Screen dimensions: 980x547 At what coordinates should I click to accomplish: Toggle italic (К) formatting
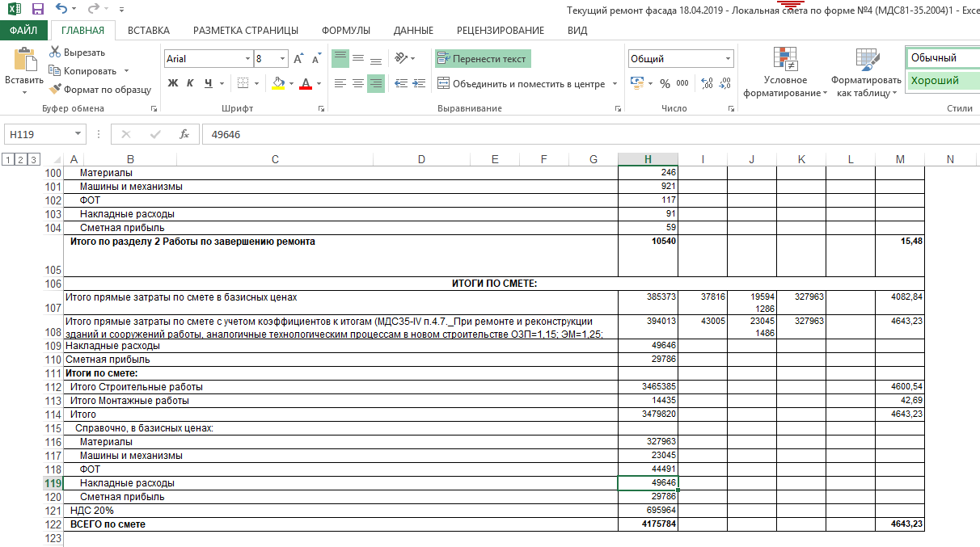coord(191,83)
